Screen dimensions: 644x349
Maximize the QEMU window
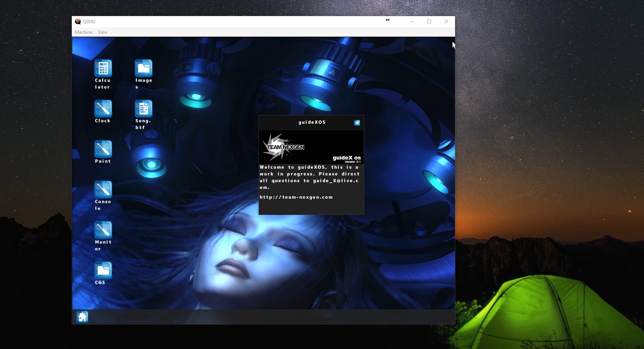click(x=429, y=21)
